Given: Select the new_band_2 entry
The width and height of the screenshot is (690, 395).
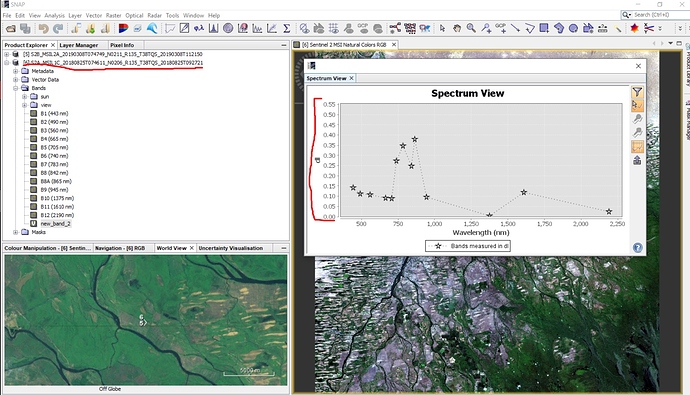Looking at the screenshot, I should click(55, 223).
